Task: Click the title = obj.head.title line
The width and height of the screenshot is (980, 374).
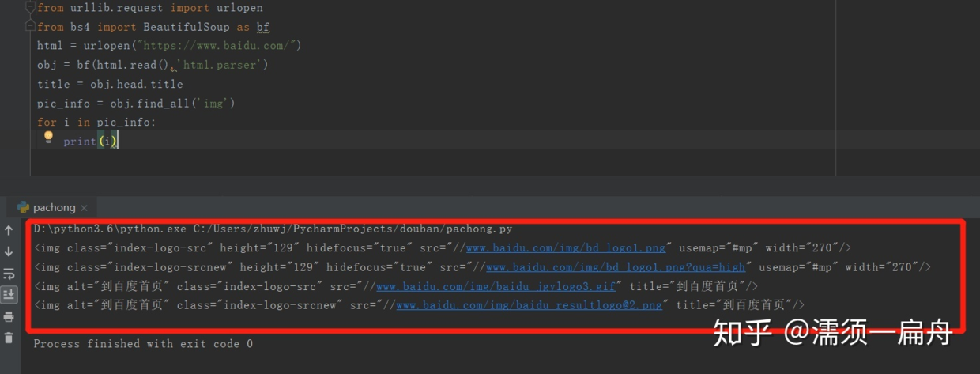Action: pos(110,84)
